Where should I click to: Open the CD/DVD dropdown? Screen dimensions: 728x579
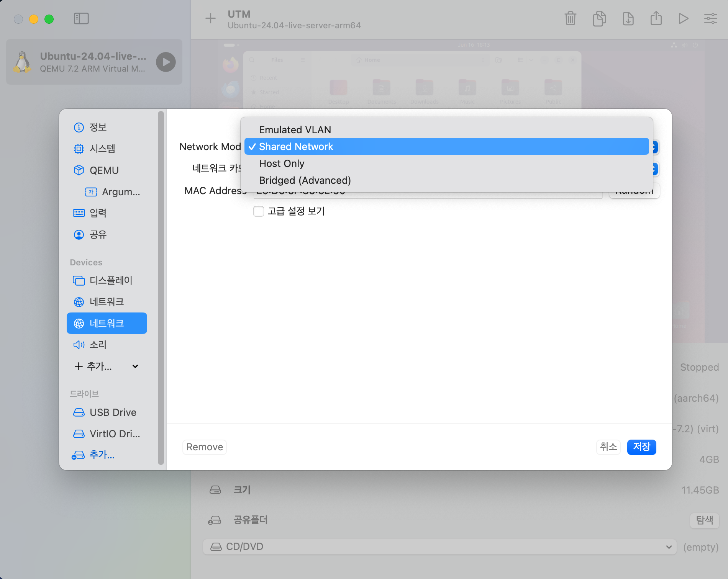pyautogui.click(x=439, y=547)
